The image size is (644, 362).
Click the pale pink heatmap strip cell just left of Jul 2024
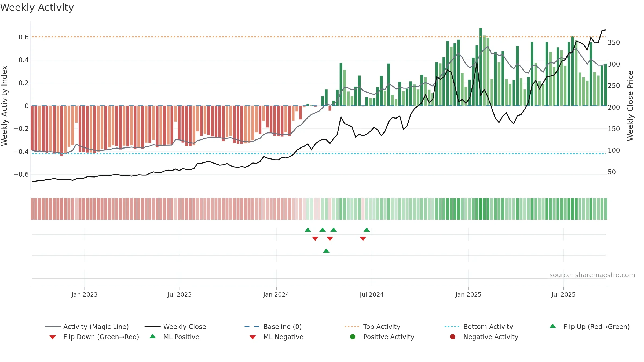point(363,209)
